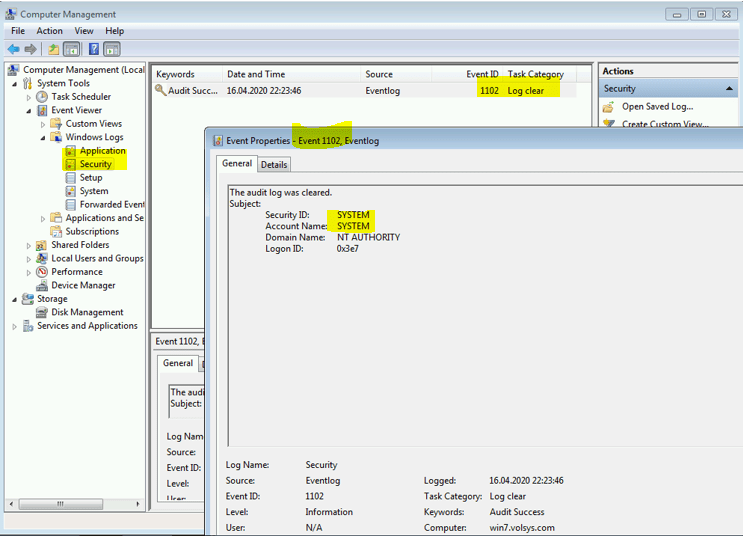Expand the Shared Folders tree node
Screen dimensions: 743x537
(x=29, y=245)
